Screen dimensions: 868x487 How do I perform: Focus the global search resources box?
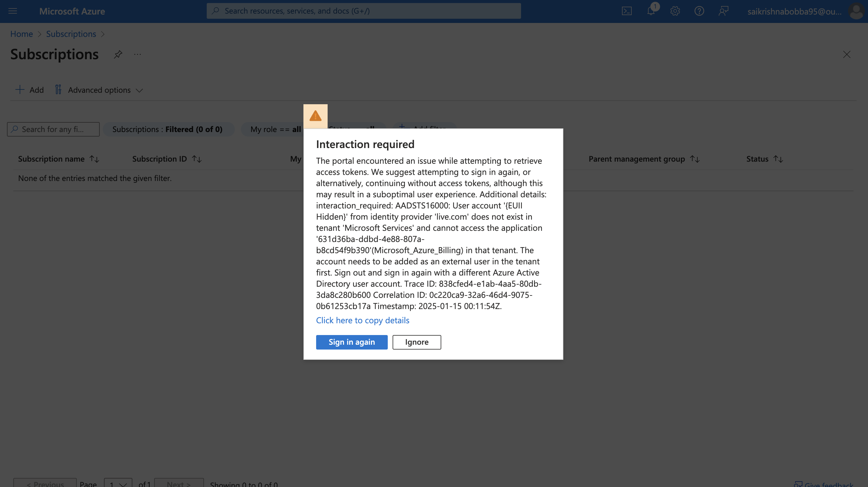[x=364, y=11]
